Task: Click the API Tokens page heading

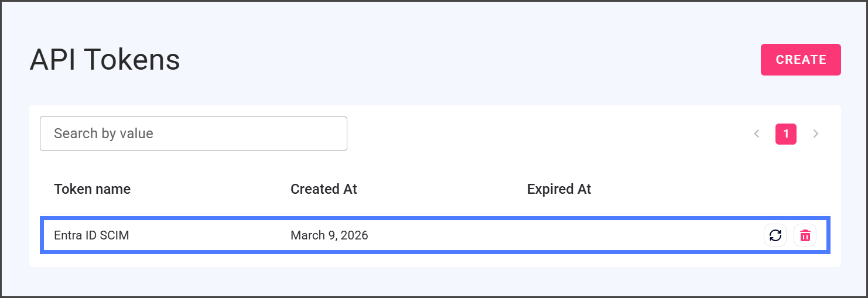Action: point(105,60)
